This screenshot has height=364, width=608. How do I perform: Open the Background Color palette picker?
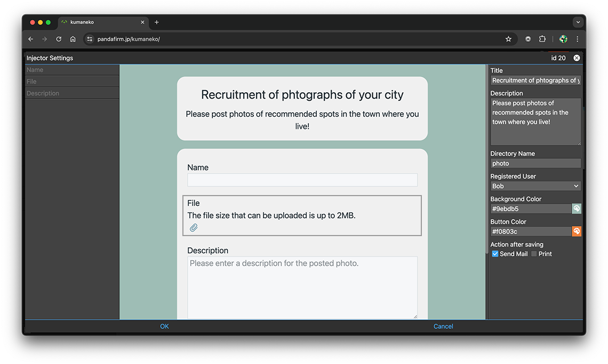coord(577,209)
